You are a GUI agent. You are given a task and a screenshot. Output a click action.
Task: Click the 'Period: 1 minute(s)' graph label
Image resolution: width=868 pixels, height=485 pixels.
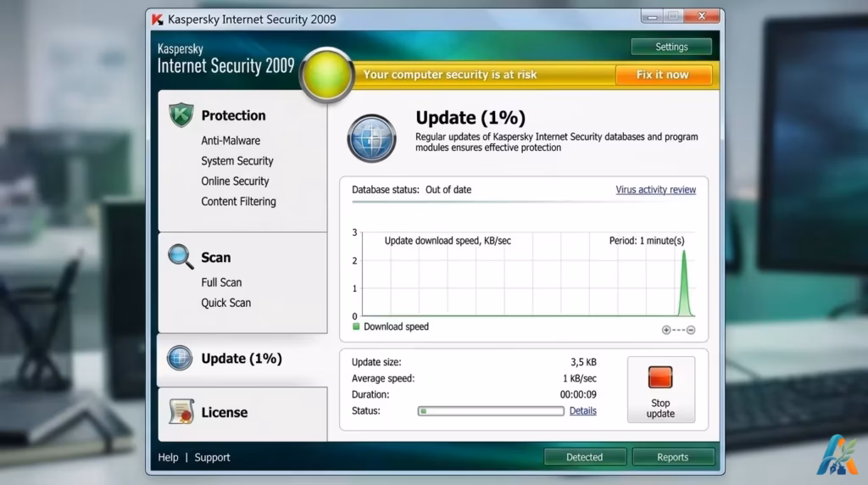(647, 241)
